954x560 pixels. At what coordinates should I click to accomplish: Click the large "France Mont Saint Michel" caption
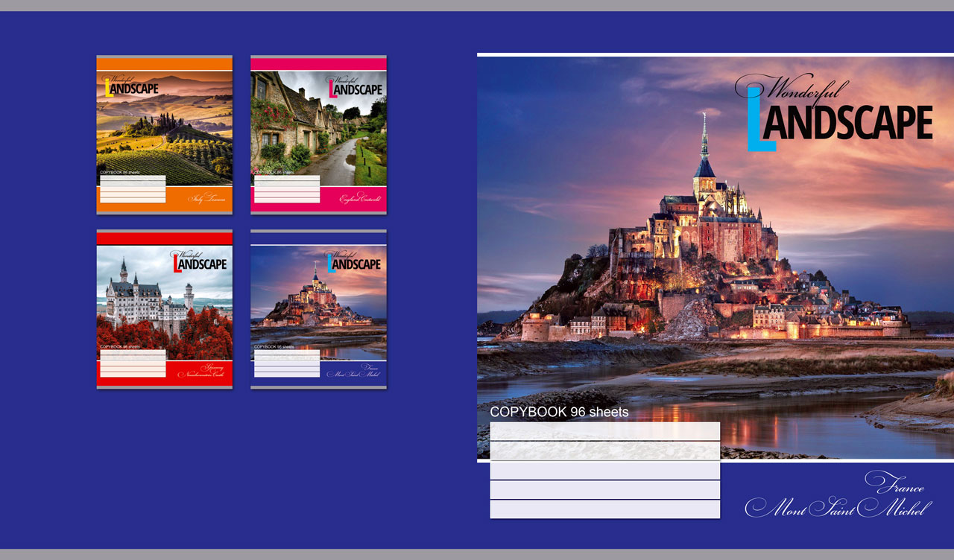(x=838, y=496)
